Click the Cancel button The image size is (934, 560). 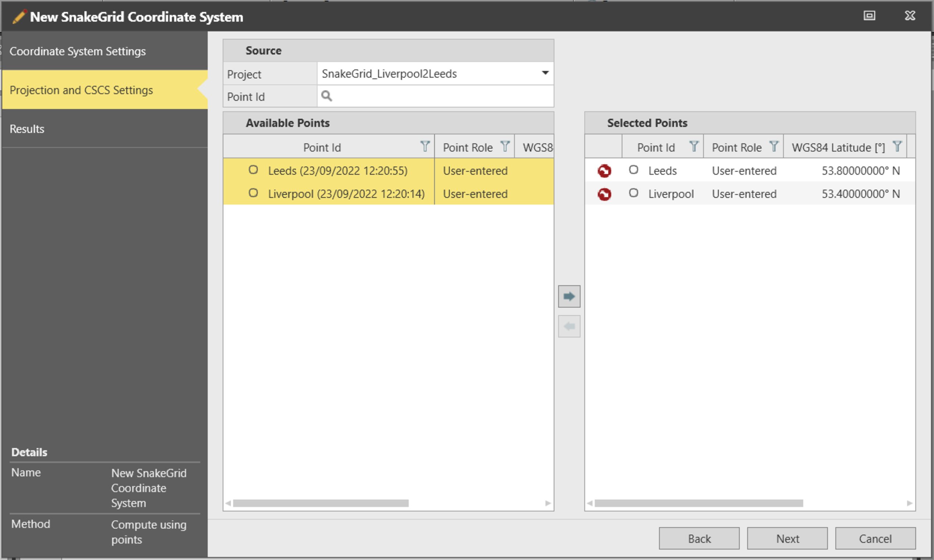click(875, 538)
